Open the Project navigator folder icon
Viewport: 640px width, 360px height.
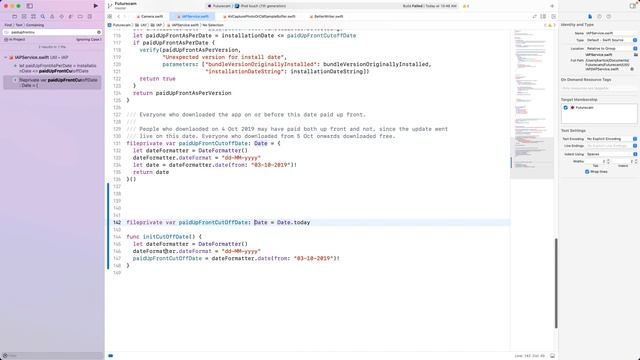pyautogui.click(x=15, y=17)
